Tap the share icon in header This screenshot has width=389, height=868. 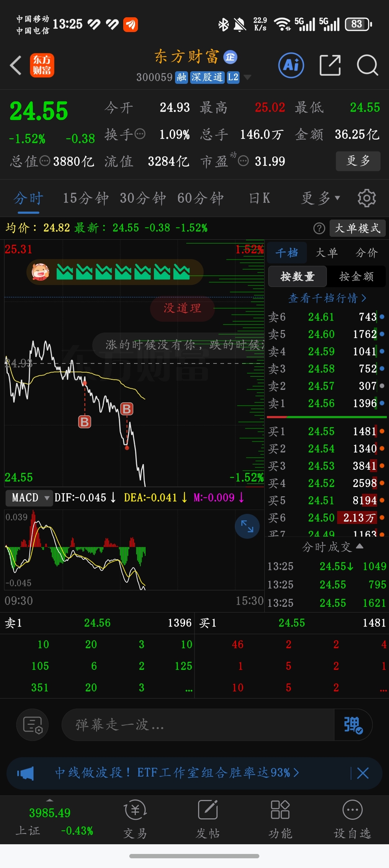click(330, 65)
